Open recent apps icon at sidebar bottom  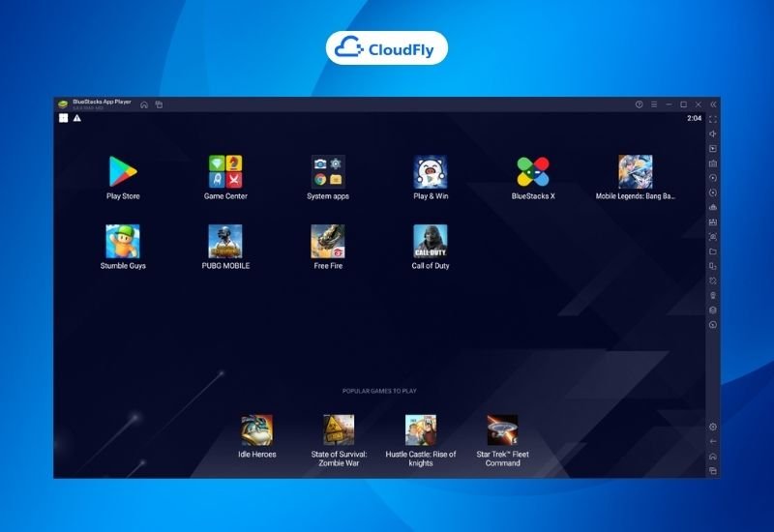713,471
